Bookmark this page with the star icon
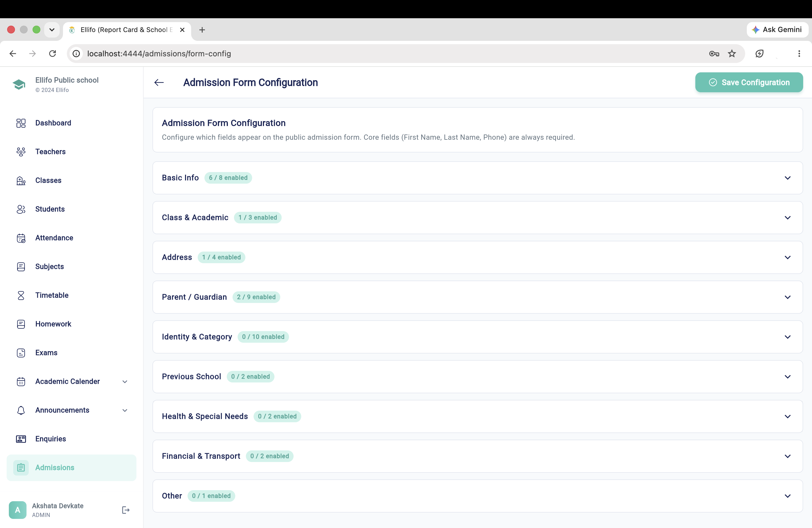This screenshot has height=528, width=812. pos(732,54)
